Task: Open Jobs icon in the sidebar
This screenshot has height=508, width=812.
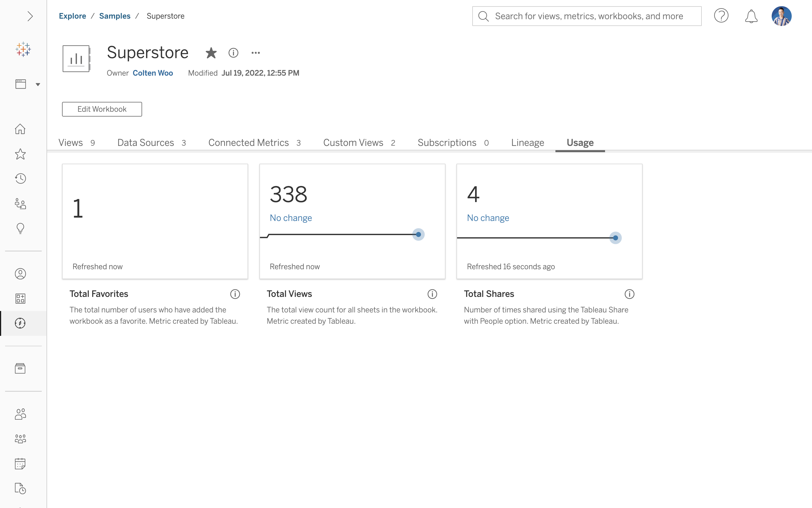Action: point(20,489)
